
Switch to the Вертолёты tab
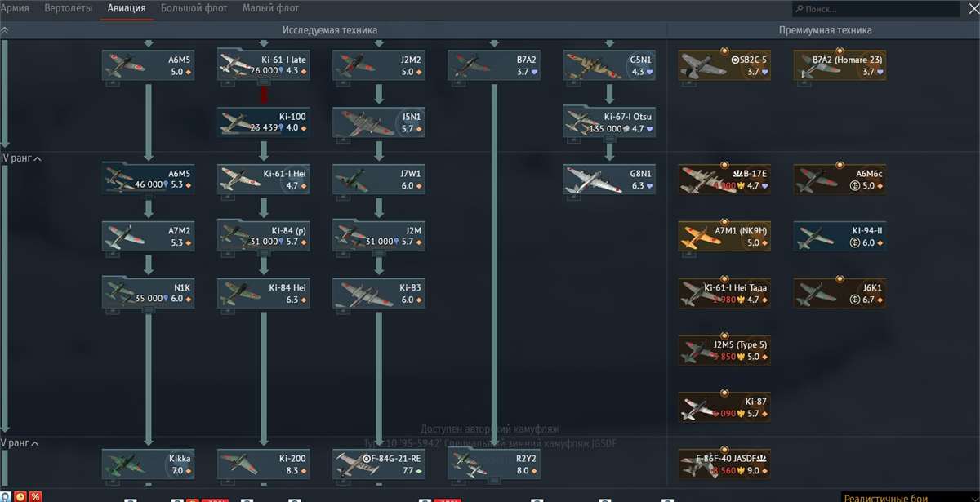click(x=68, y=7)
